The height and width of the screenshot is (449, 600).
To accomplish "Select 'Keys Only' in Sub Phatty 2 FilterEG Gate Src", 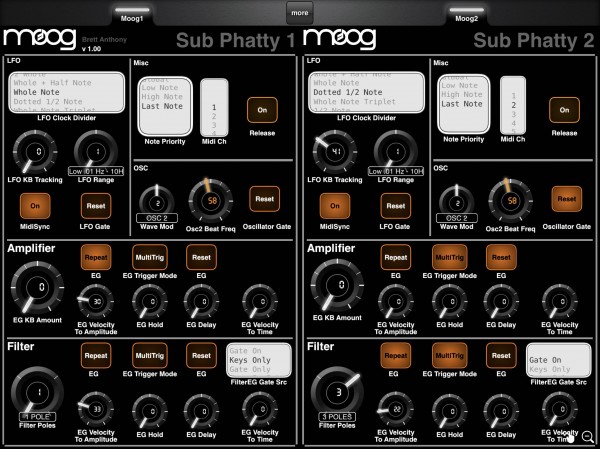I will (549, 369).
